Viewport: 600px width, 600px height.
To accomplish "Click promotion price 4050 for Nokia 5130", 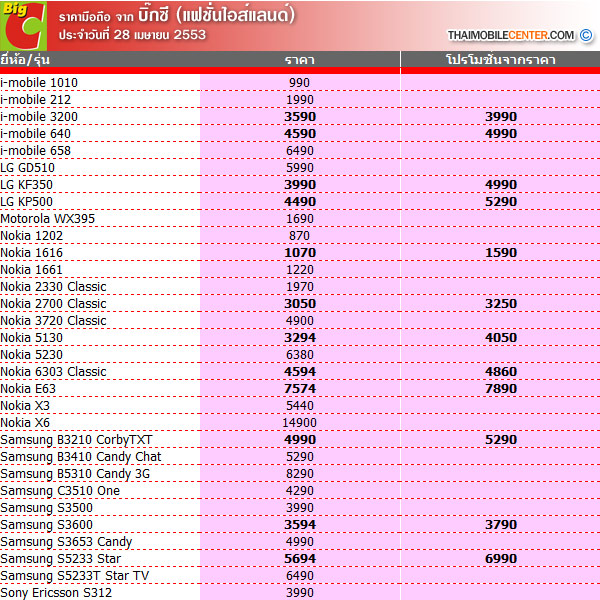I will [x=501, y=338].
